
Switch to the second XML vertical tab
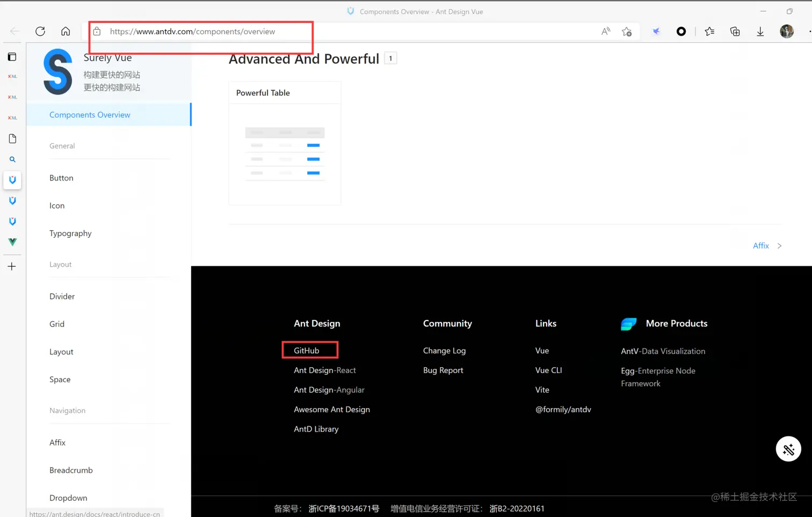pyautogui.click(x=12, y=97)
